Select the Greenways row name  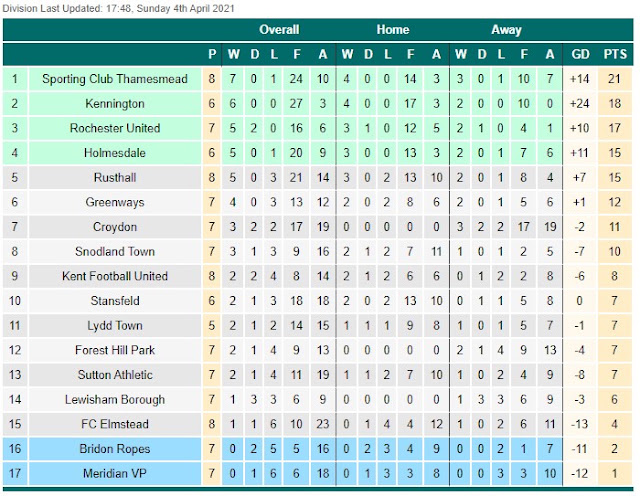point(115,202)
